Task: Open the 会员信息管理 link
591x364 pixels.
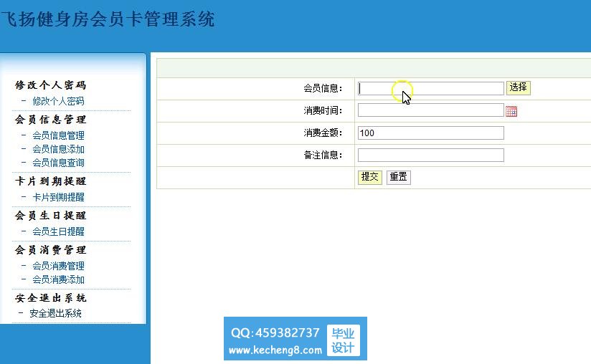Action: [58, 135]
